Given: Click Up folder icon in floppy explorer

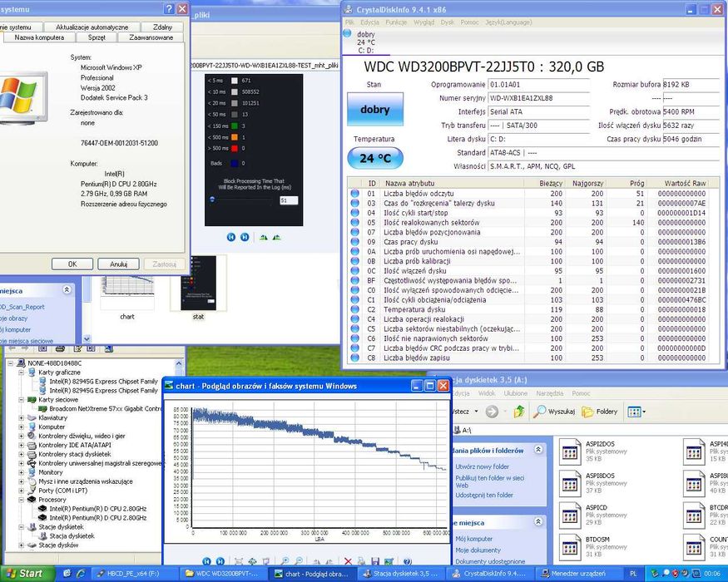Looking at the screenshot, I should (x=519, y=412).
